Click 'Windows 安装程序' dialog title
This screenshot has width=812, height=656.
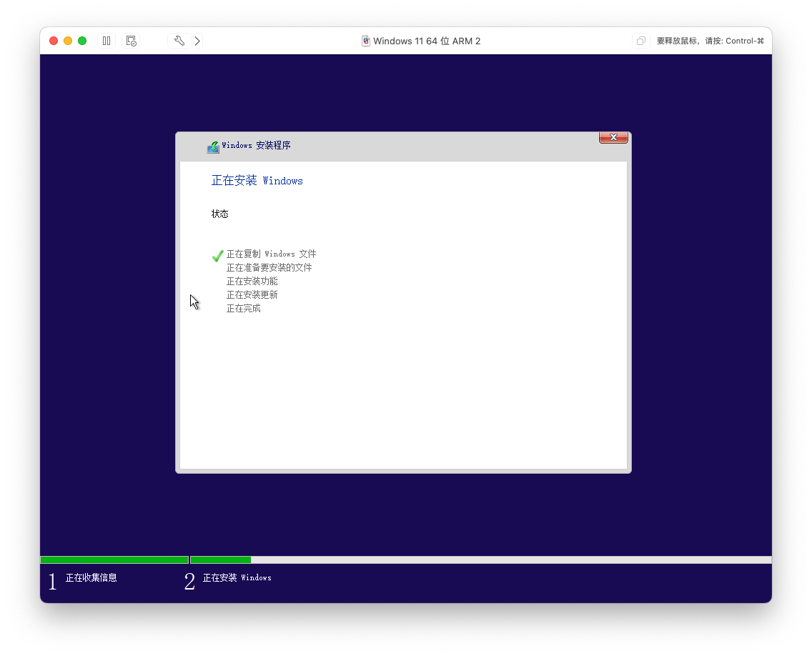pos(256,146)
